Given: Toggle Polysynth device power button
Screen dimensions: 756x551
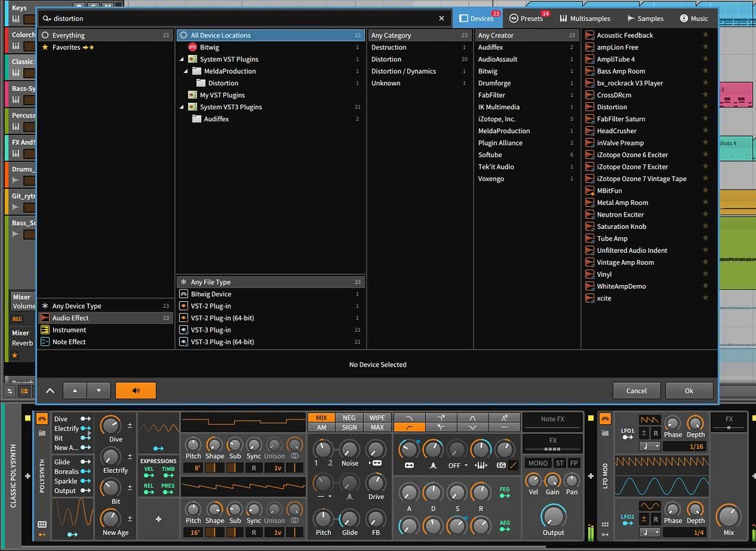Looking at the screenshot, I should pos(42,418).
